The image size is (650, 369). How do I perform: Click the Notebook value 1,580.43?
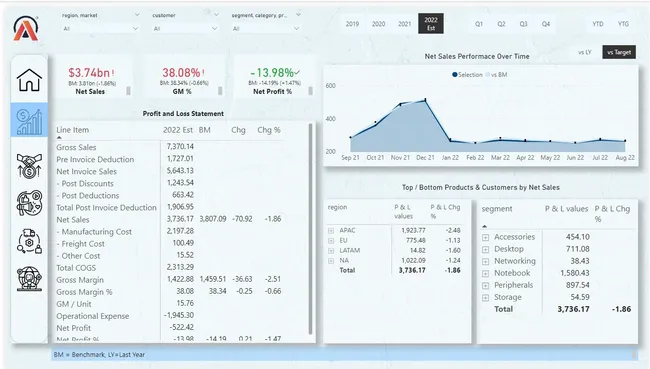[x=574, y=273]
